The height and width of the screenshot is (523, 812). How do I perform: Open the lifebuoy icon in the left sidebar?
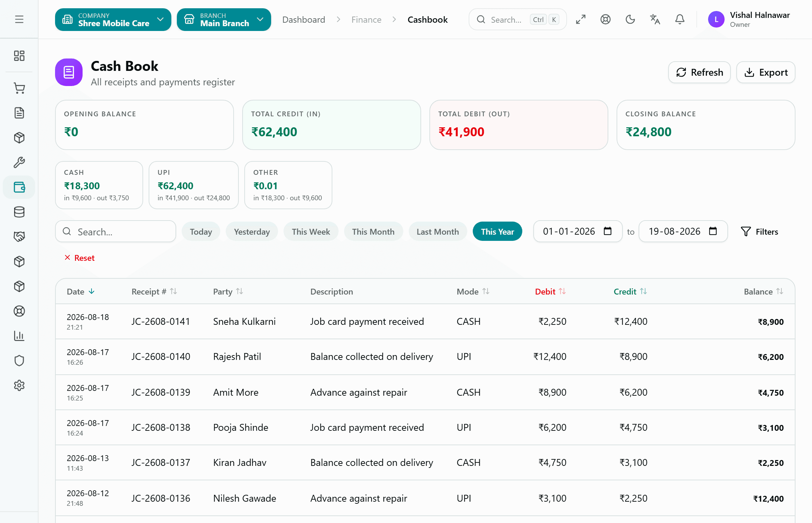(19, 311)
